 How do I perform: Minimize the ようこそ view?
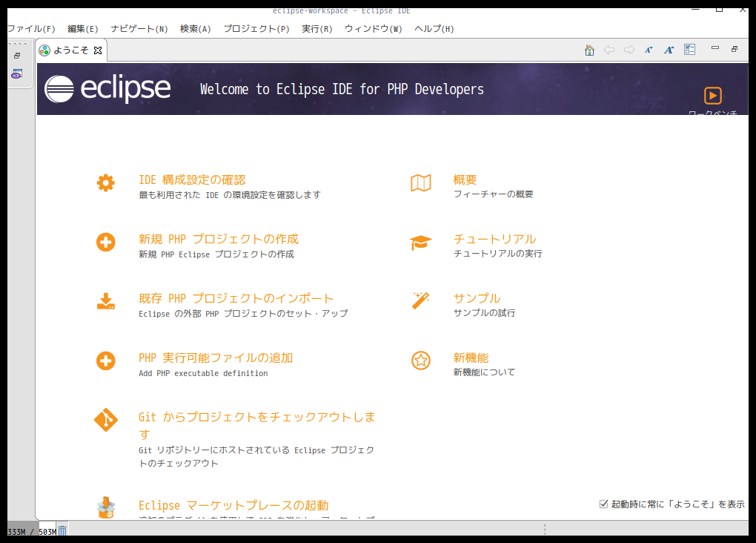[x=715, y=47]
